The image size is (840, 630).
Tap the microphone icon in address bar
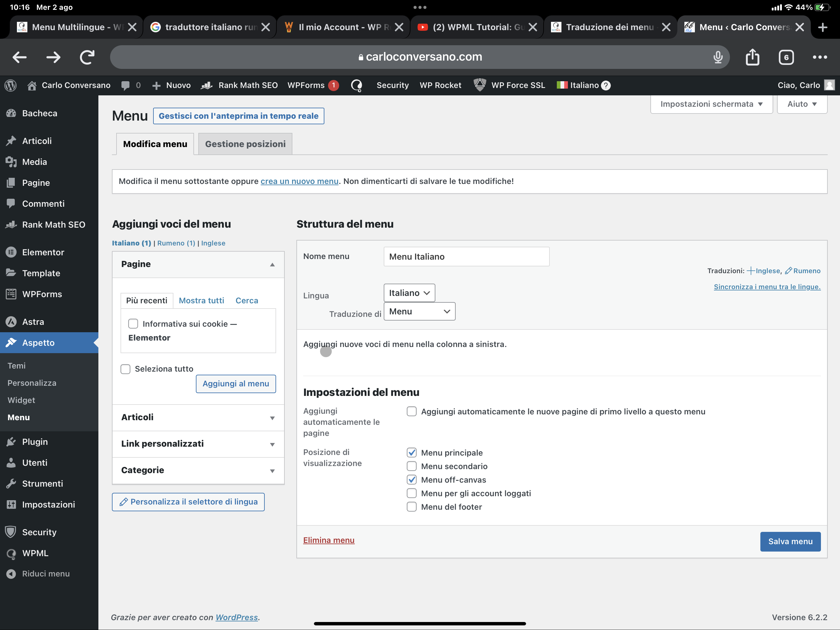tap(717, 57)
